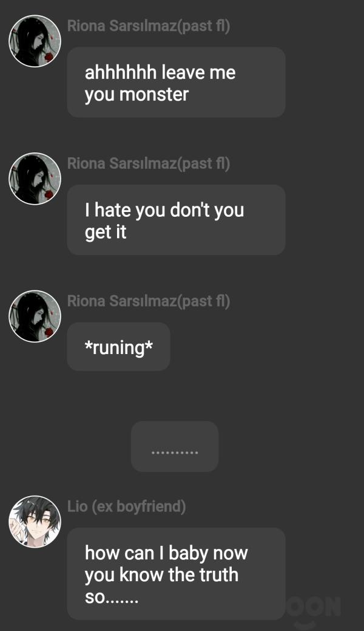Click '(ex boyfriend)' tag after Lio's name

pyautogui.click(x=139, y=507)
